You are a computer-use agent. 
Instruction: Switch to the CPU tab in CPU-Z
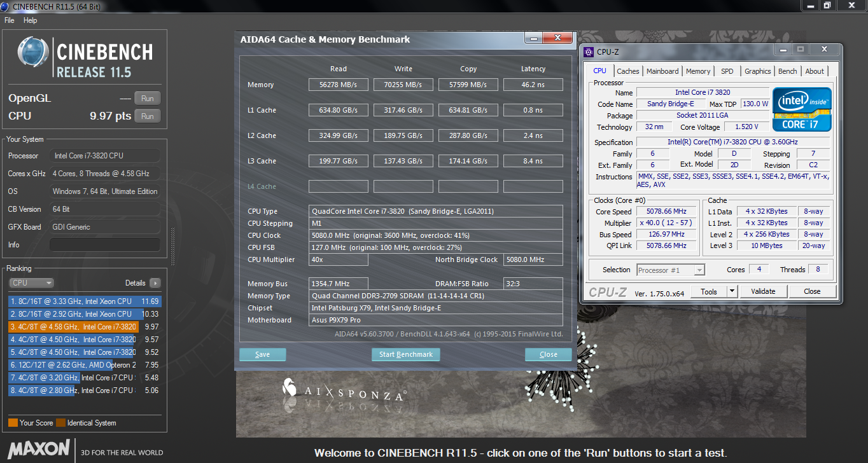tap(600, 71)
